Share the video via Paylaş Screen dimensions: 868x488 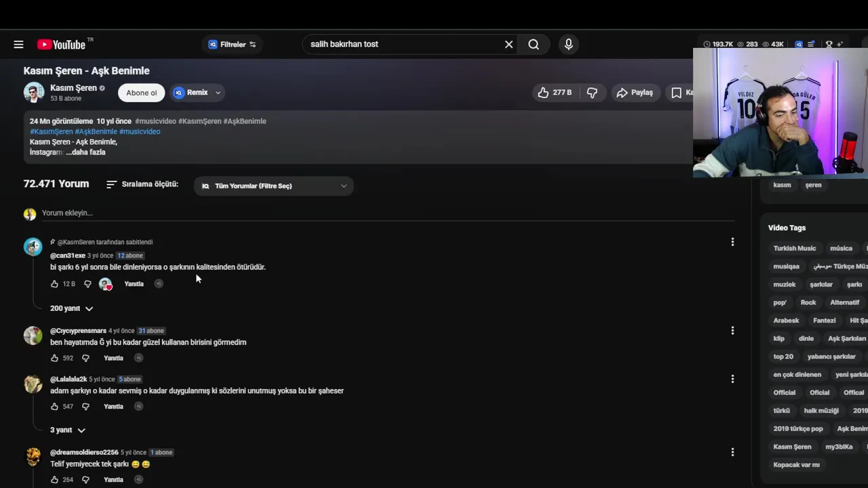tap(635, 93)
